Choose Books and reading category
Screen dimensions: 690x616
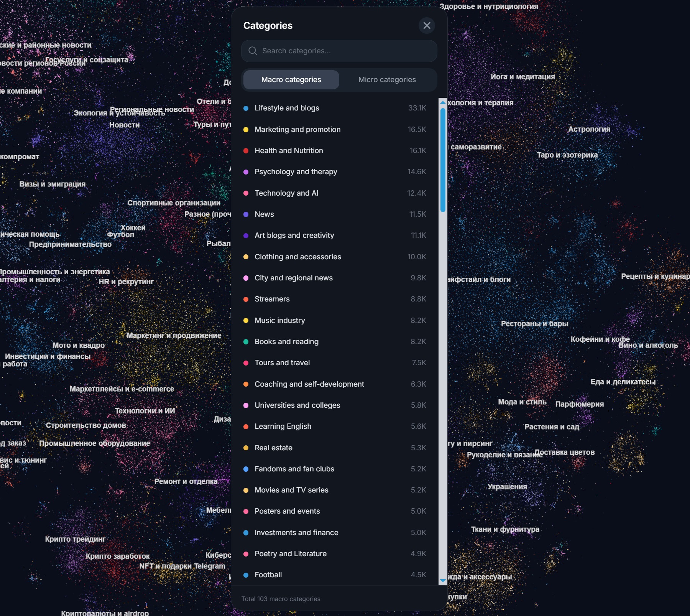tap(335, 342)
